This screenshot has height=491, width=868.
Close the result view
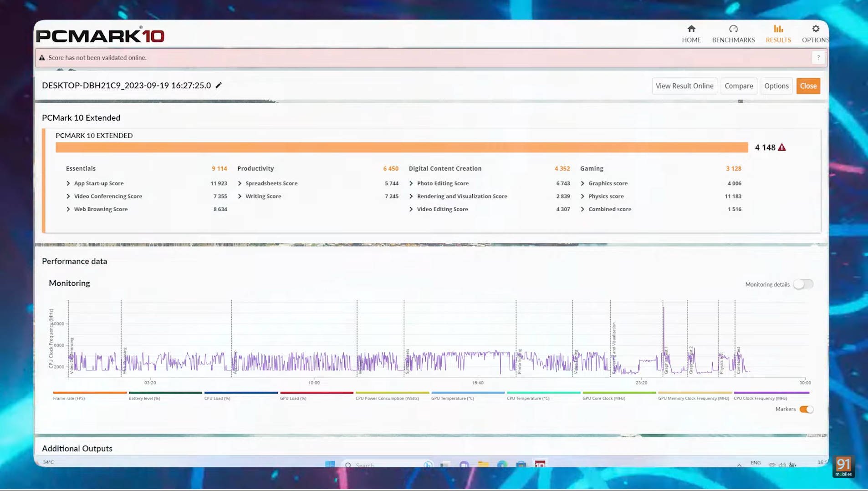[x=808, y=86]
